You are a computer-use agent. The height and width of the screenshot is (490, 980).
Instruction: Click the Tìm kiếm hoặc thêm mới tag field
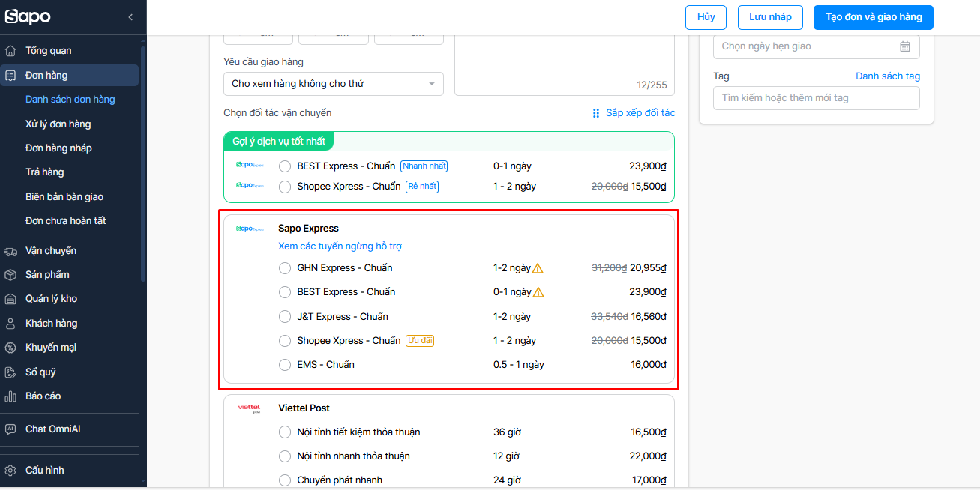[x=817, y=98]
